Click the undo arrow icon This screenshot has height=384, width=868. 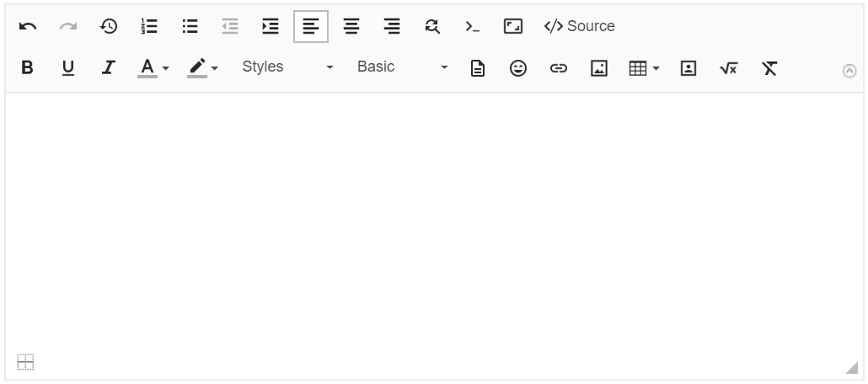click(28, 27)
